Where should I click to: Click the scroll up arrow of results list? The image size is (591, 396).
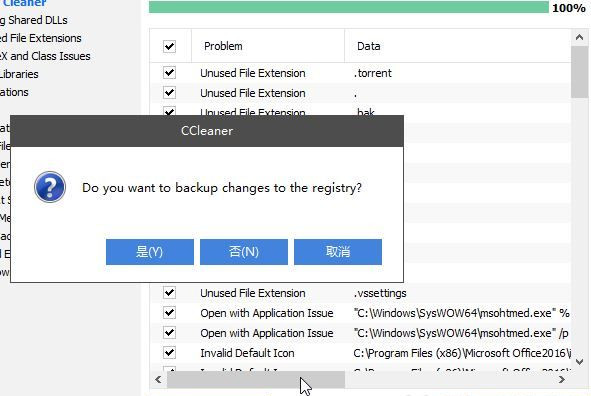pos(579,37)
